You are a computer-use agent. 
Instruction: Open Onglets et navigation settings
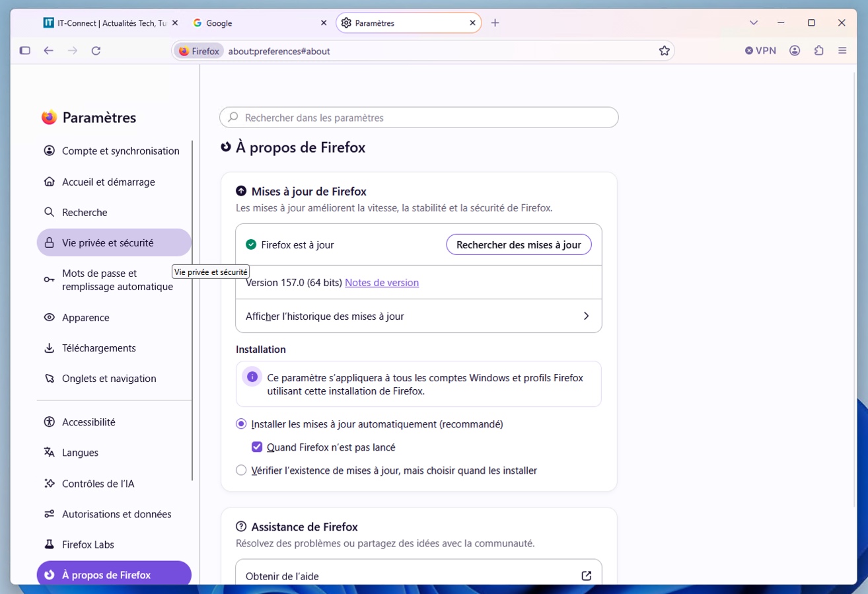[114, 379]
